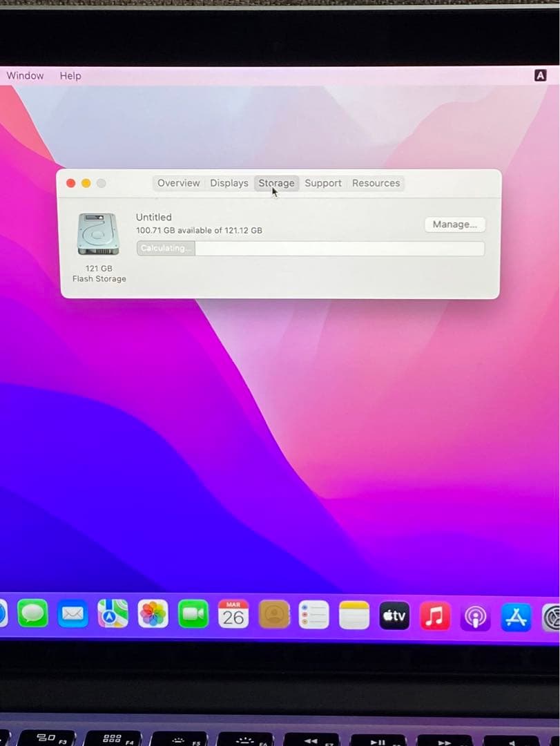Viewport: 560px width, 746px height.
Task: Open Messages from the Dock
Action: tap(31, 614)
